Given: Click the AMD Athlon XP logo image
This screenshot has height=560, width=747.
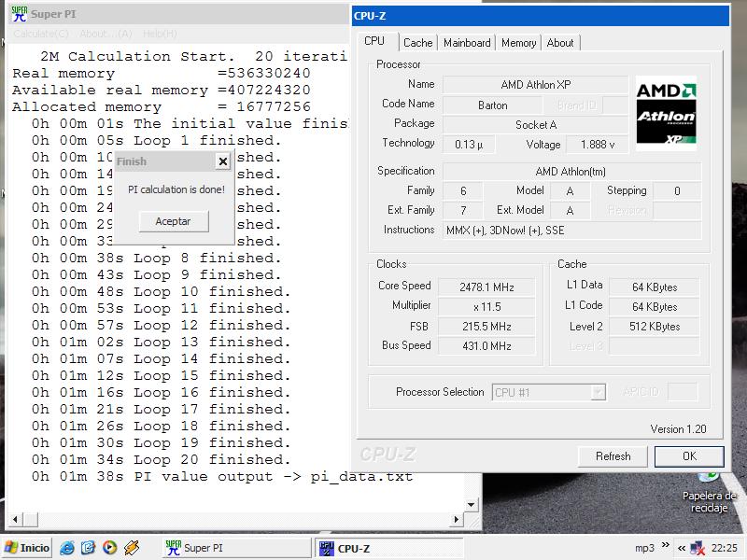Looking at the screenshot, I should tap(666, 114).
